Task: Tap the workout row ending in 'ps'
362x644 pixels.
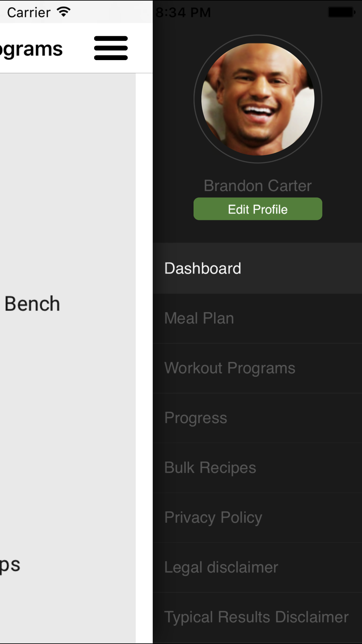Action: click(68, 565)
